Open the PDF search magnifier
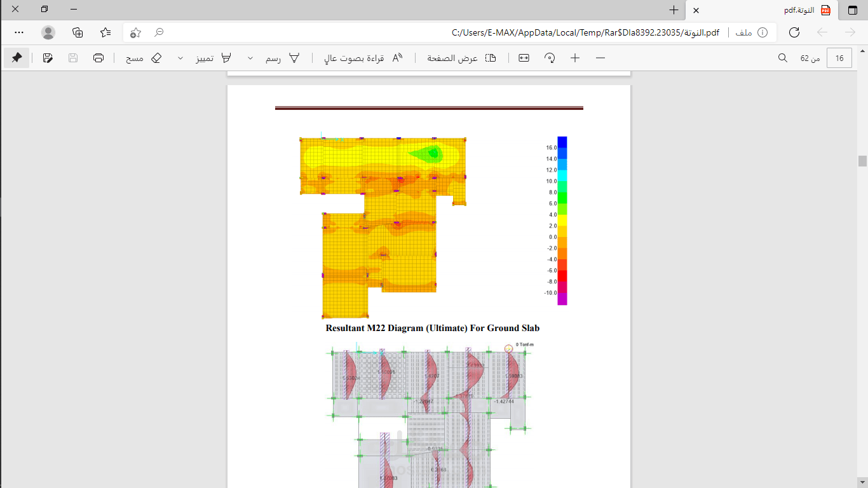The image size is (868, 488). 783,58
